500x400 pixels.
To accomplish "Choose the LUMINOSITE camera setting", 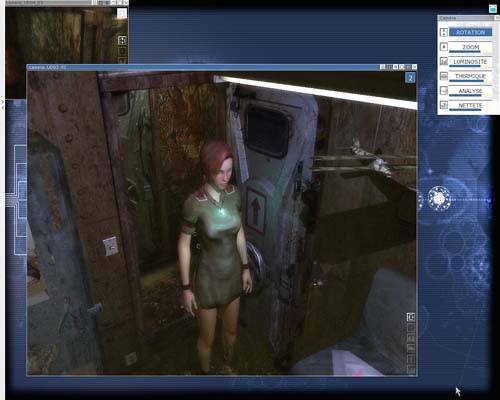I will click(x=470, y=62).
